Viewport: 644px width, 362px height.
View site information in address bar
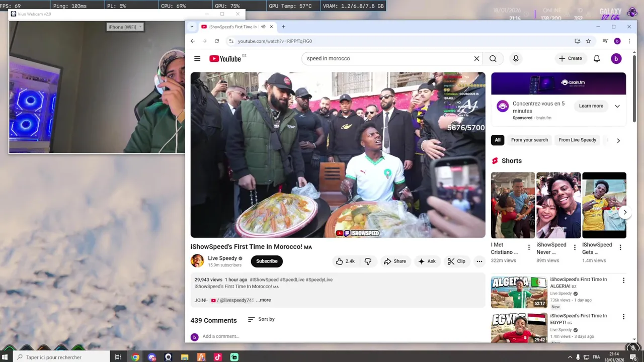(x=231, y=41)
